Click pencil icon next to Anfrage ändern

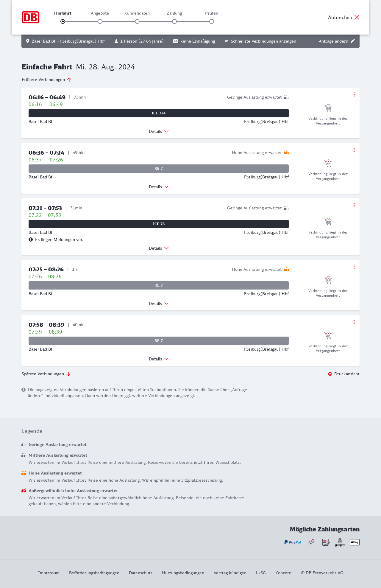353,41
